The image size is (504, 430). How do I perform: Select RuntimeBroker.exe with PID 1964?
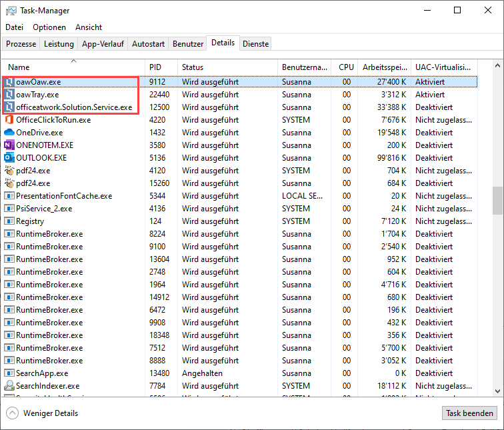pyautogui.click(x=49, y=285)
